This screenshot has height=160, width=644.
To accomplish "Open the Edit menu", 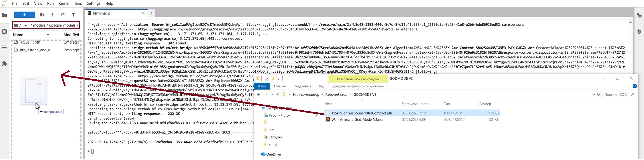I will 26,3.
